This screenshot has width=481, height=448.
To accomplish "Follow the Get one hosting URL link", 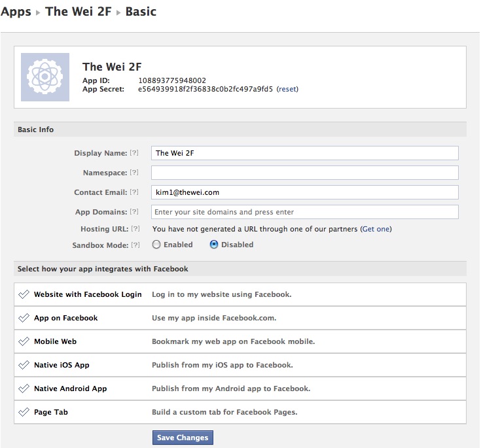I will coord(376,229).
